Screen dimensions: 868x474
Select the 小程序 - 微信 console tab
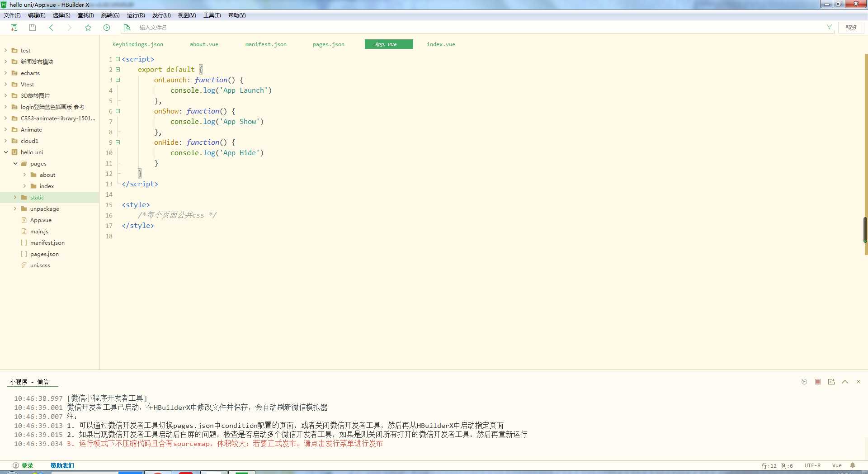click(29, 382)
